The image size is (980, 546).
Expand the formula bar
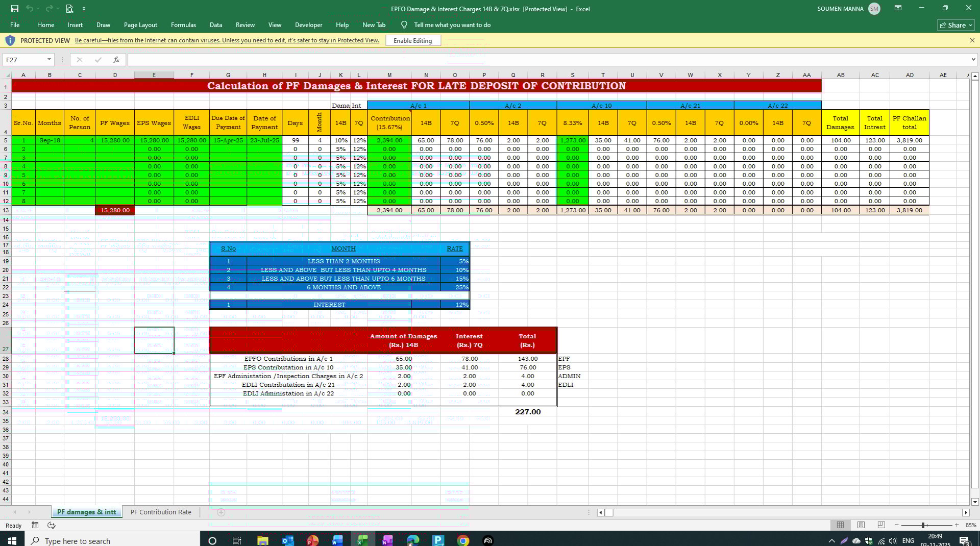point(973,60)
